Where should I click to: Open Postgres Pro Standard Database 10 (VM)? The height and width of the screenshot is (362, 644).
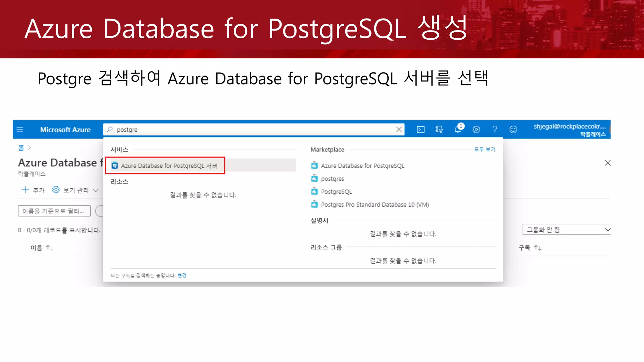coord(375,205)
